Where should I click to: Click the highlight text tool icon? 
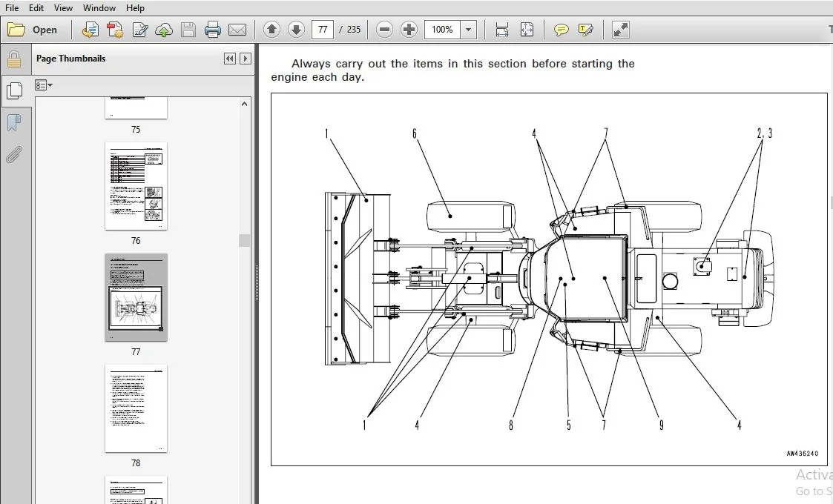pos(585,30)
